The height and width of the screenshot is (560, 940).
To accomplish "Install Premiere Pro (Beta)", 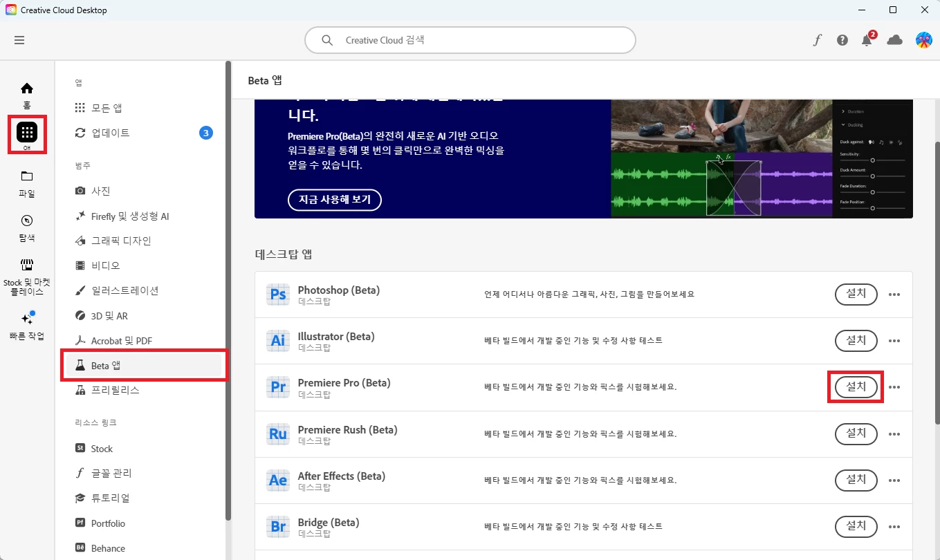I will (x=856, y=387).
